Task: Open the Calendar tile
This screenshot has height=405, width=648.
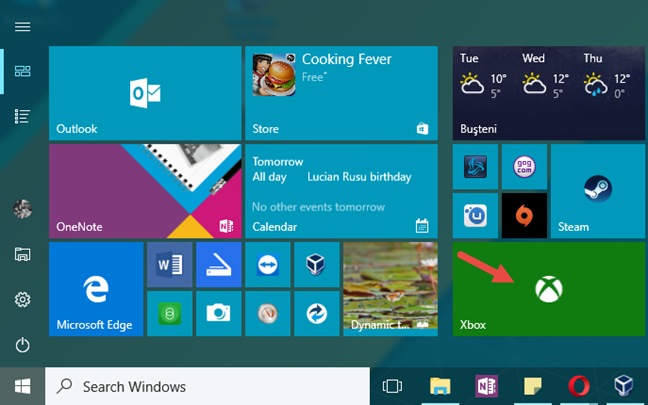Action: [x=341, y=191]
